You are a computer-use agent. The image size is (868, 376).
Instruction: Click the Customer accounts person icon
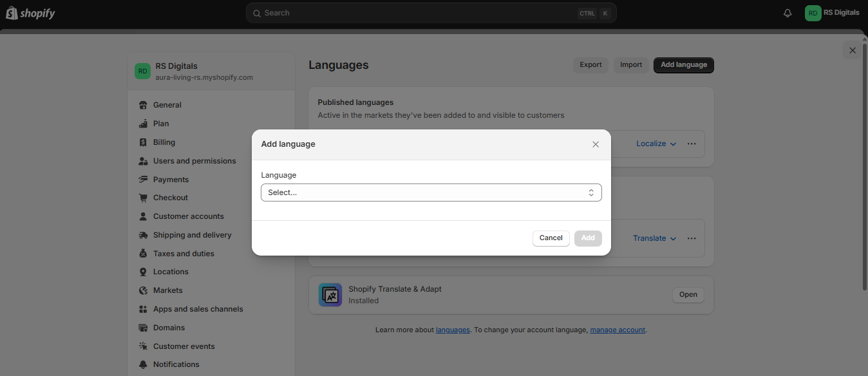click(x=143, y=216)
